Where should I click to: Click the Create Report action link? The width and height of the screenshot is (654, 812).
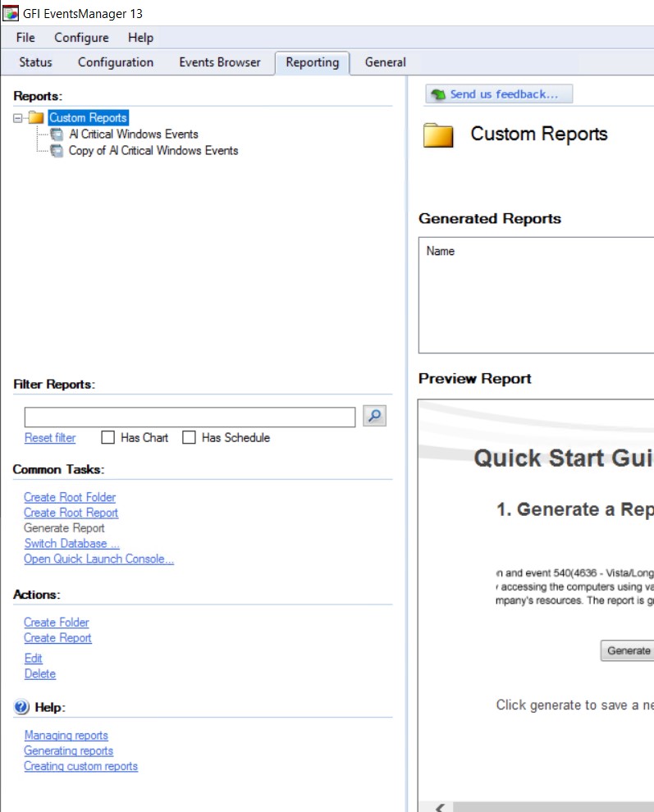tap(57, 638)
